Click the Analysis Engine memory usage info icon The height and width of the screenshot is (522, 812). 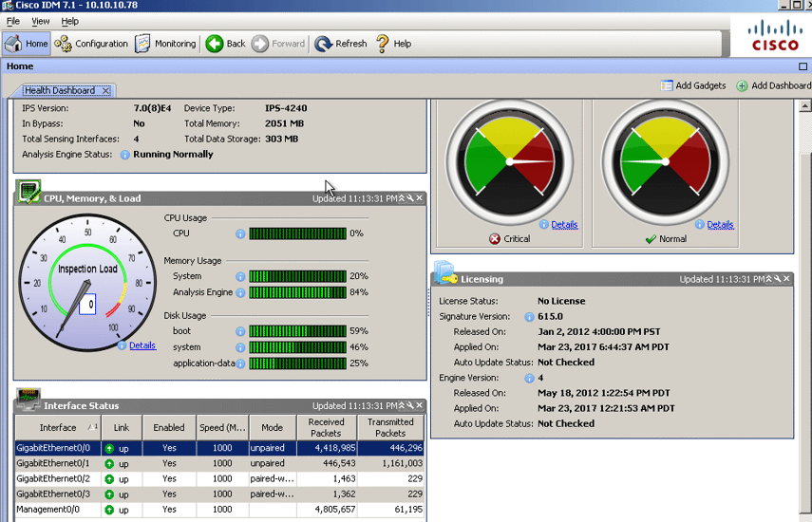click(240, 293)
